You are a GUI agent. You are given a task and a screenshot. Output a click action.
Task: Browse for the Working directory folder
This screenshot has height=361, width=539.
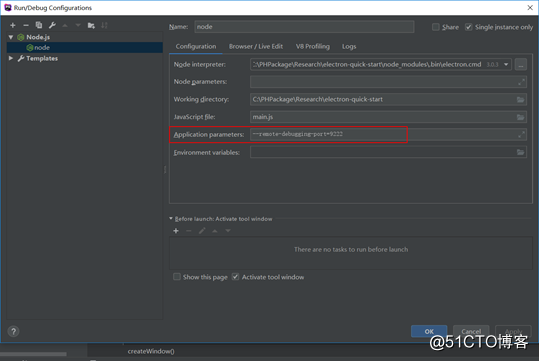(520, 100)
